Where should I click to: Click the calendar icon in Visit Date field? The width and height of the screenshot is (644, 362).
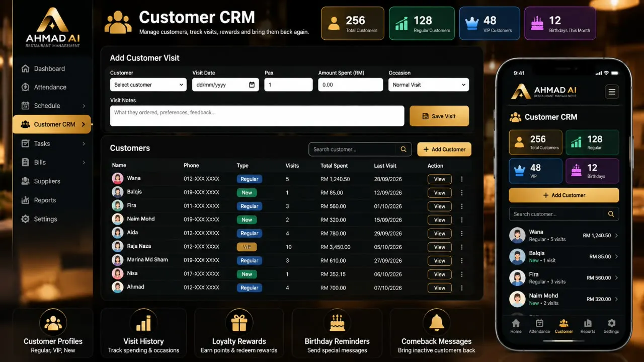[252, 85]
